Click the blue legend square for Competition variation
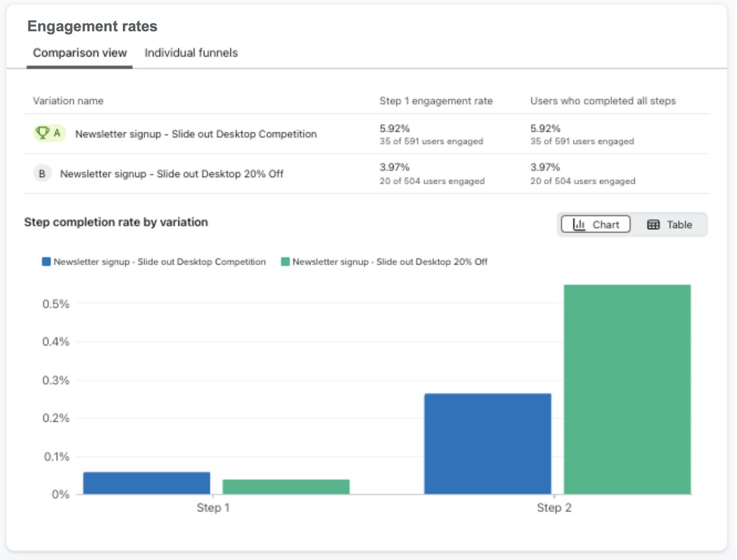This screenshot has height=560, width=737. 45,261
